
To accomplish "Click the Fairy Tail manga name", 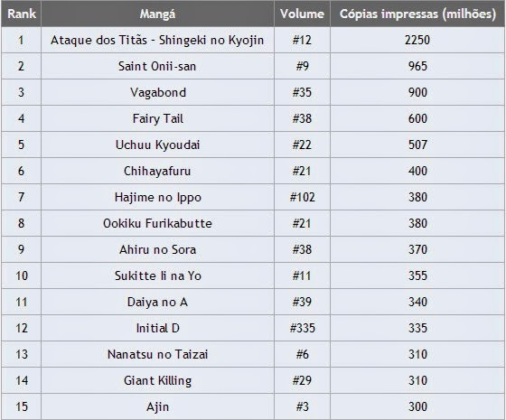I will click(158, 118).
